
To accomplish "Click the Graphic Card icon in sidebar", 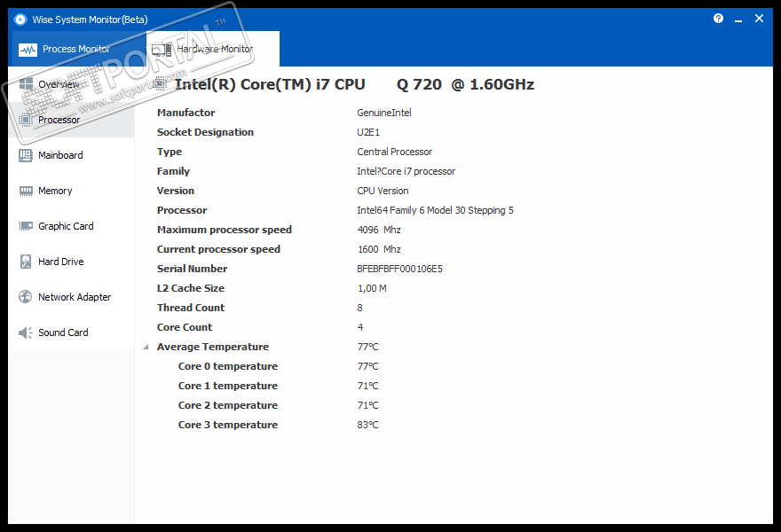I will pos(26,226).
